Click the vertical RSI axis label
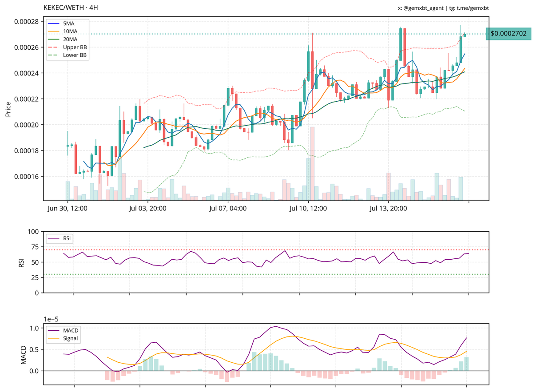This screenshot has height=392, width=533. tap(20, 262)
